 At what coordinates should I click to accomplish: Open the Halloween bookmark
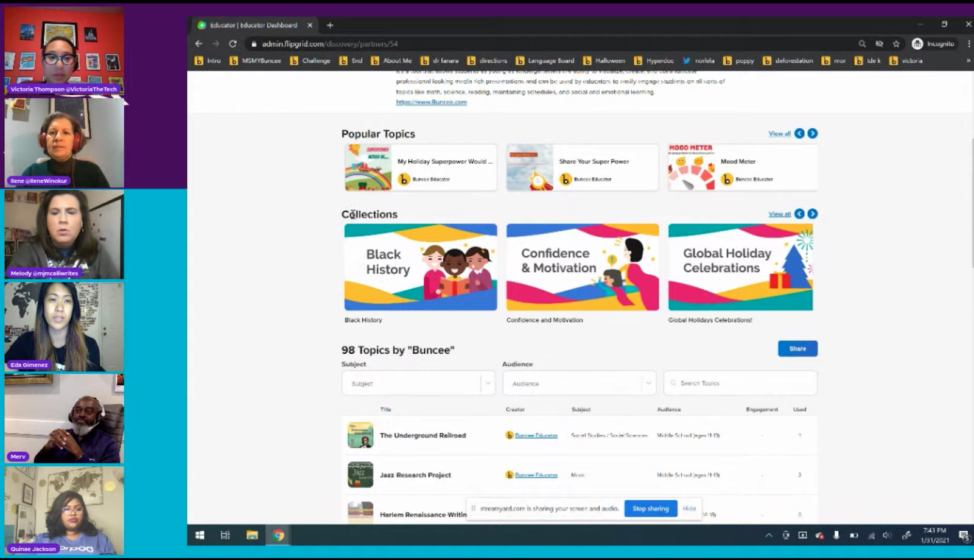604,61
